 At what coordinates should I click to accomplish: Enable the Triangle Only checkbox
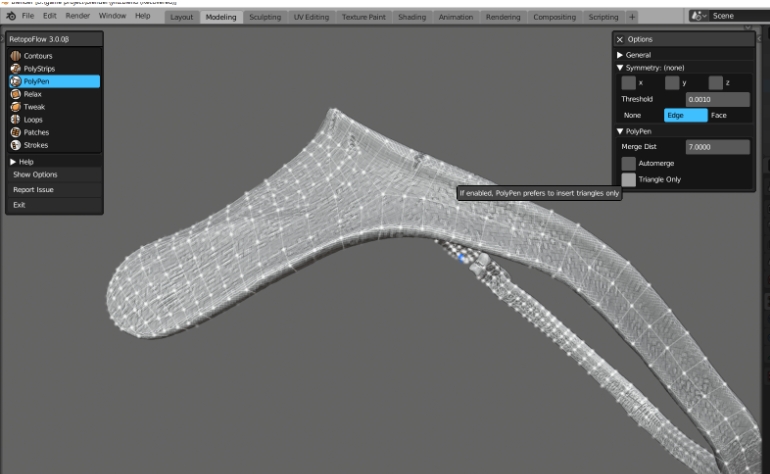pos(628,179)
